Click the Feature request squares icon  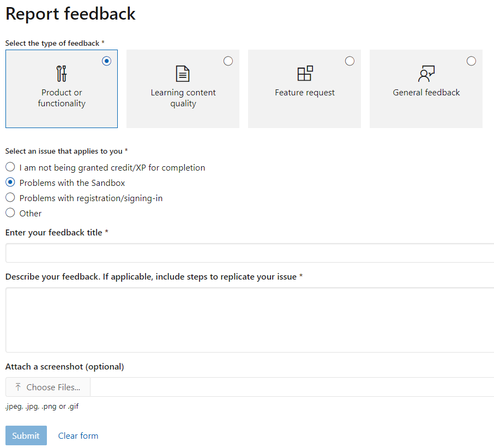[x=305, y=73]
